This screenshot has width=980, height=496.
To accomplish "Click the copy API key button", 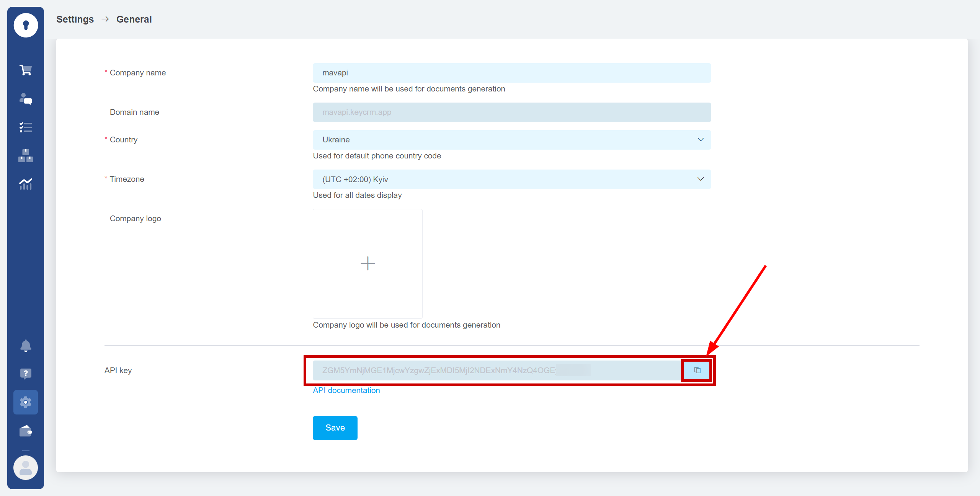I will 697,370.
